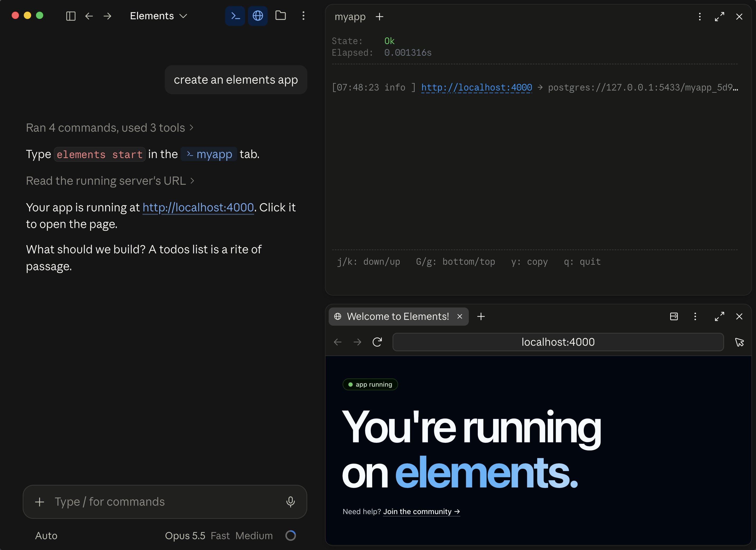Toggle the sidebar panel icon
Image resolution: width=756 pixels, height=550 pixels.
[71, 16]
